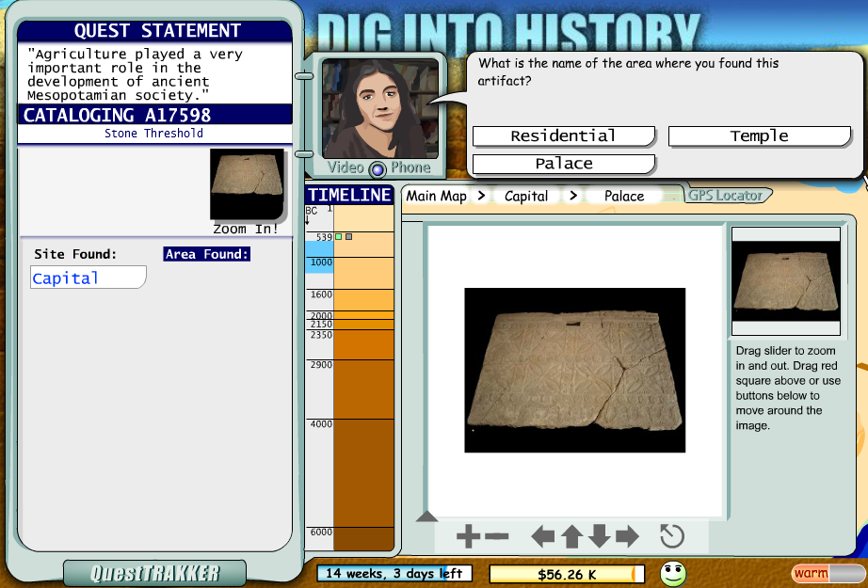Select the zoom in (plus) icon
The height and width of the screenshot is (588, 868).
[x=469, y=534]
